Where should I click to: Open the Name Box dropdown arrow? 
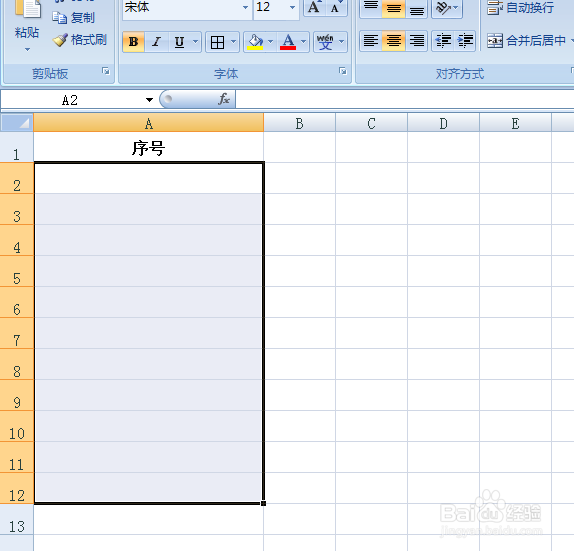point(149,100)
